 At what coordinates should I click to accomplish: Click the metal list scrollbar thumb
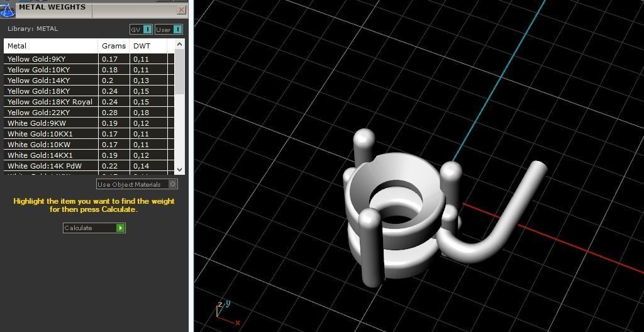click(180, 72)
